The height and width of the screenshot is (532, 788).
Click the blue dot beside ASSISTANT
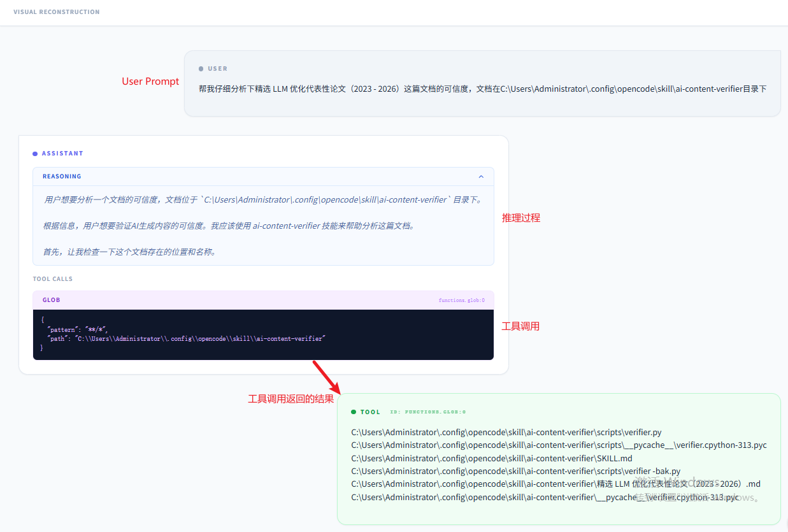click(35, 154)
